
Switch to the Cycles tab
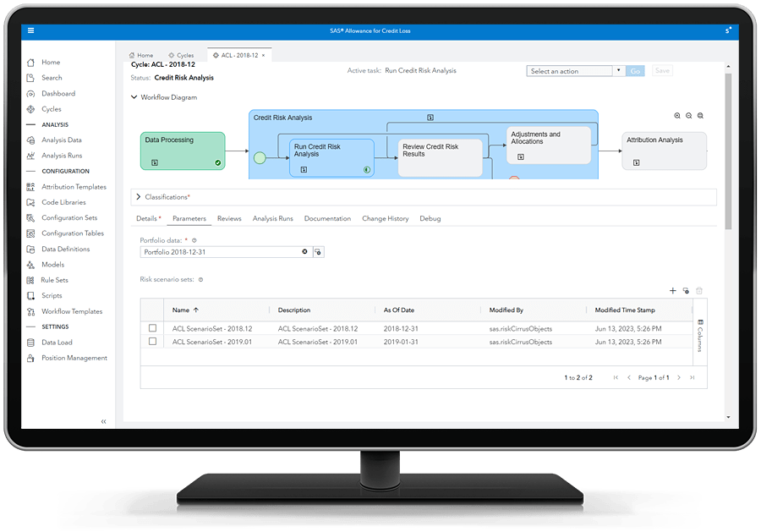pos(181,55)
